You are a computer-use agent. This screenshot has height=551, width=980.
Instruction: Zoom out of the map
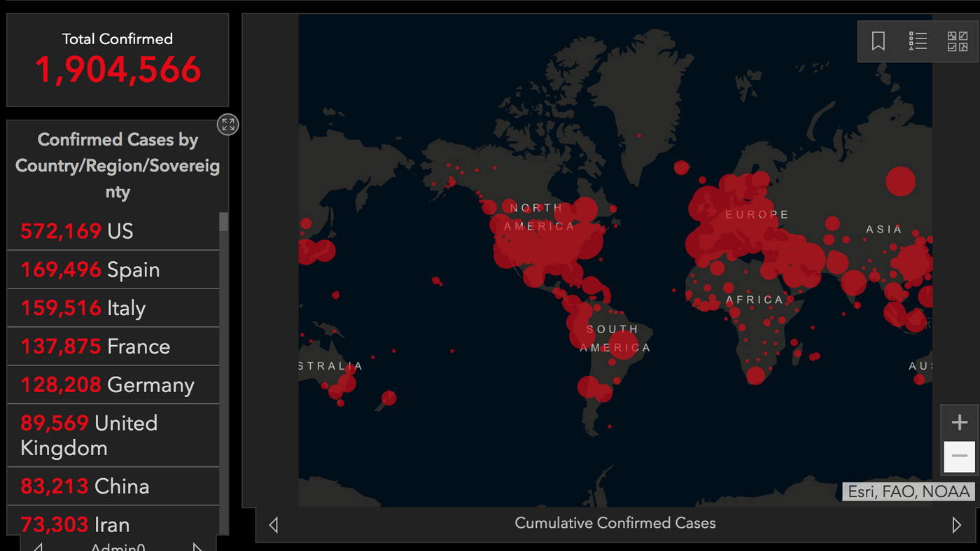click(x=959, y=456)
